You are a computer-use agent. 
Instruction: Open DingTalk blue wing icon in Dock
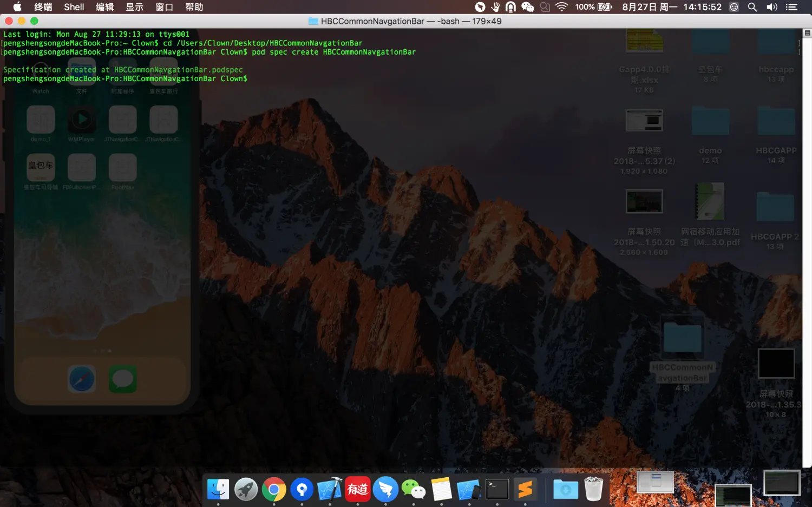tap(385, 489)
